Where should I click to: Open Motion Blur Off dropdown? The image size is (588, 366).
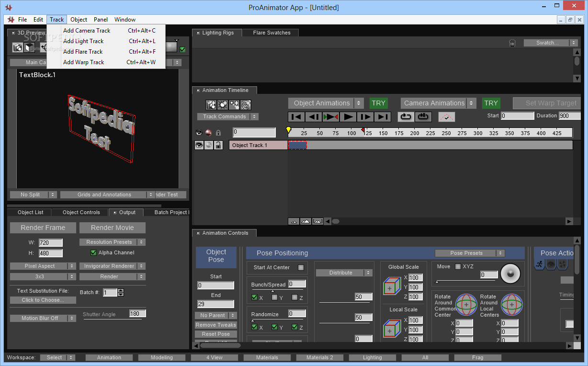(43, 318)
